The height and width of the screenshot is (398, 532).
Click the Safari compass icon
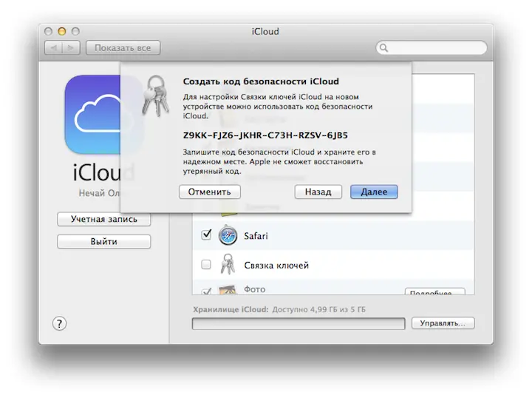[228, 235]
